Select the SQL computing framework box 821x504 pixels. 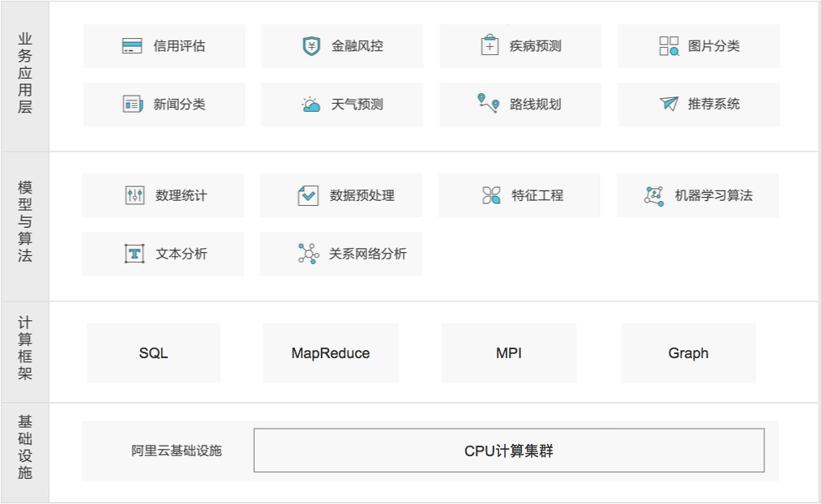click(153, 353)
